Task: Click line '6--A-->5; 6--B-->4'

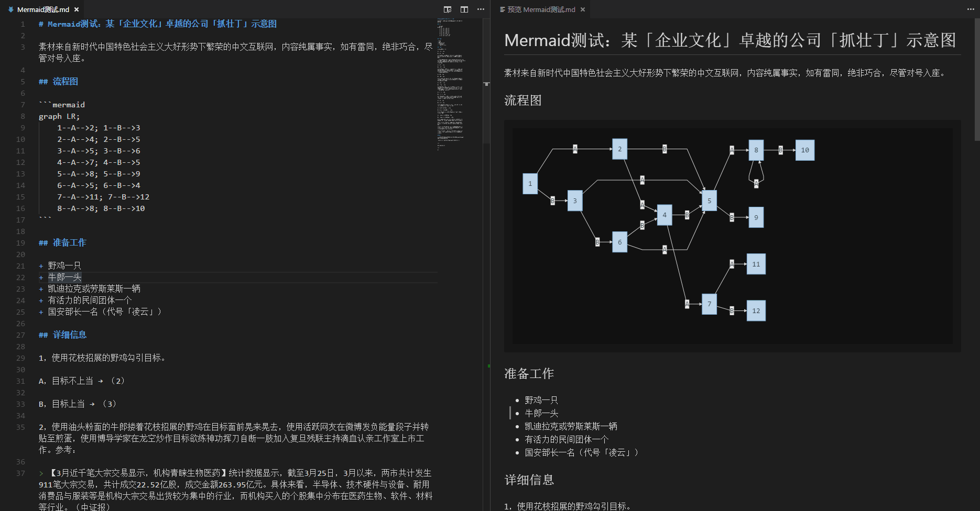Action: (99, 185)
